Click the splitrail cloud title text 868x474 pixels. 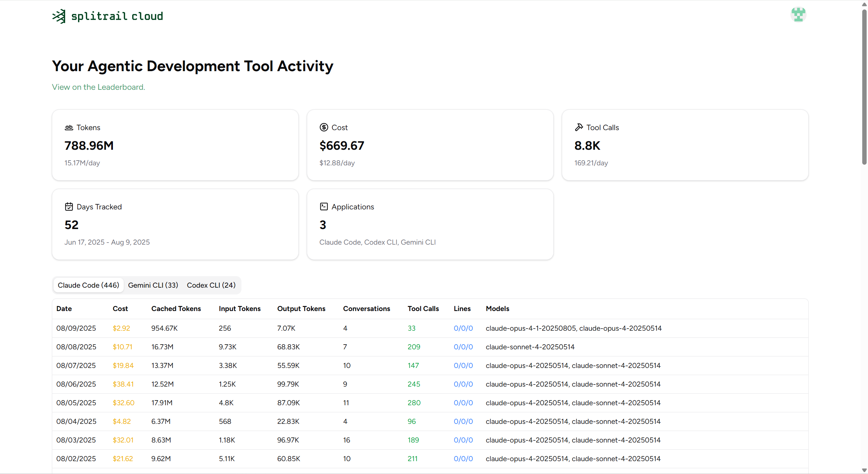(117, 16)
